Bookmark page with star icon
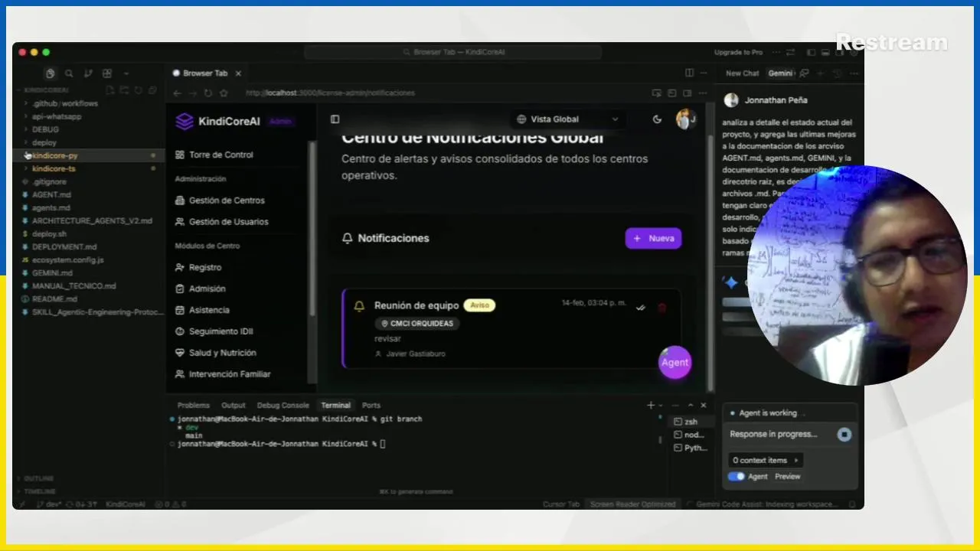This screenshot has height=551, width=980. click(x=224, y=93)
